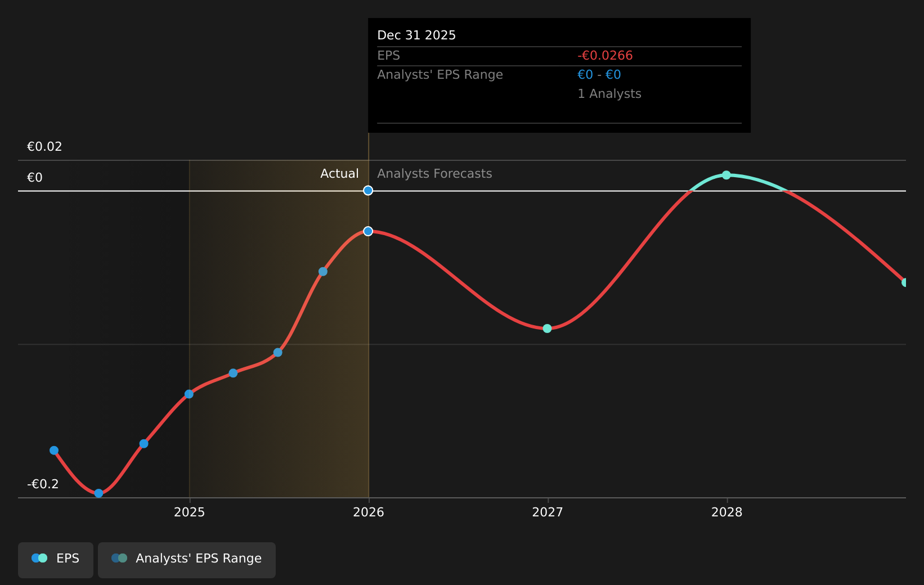Viewport: 924px width, 585px height.
Task: Select the forecast data point at 2027
Action: click(x=547, y=328)
